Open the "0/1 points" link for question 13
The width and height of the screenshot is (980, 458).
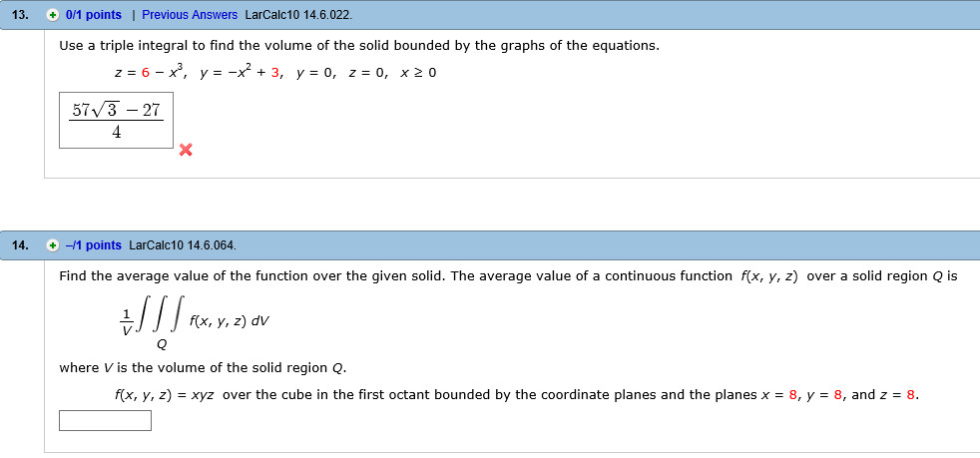click(x=93, y=15)
